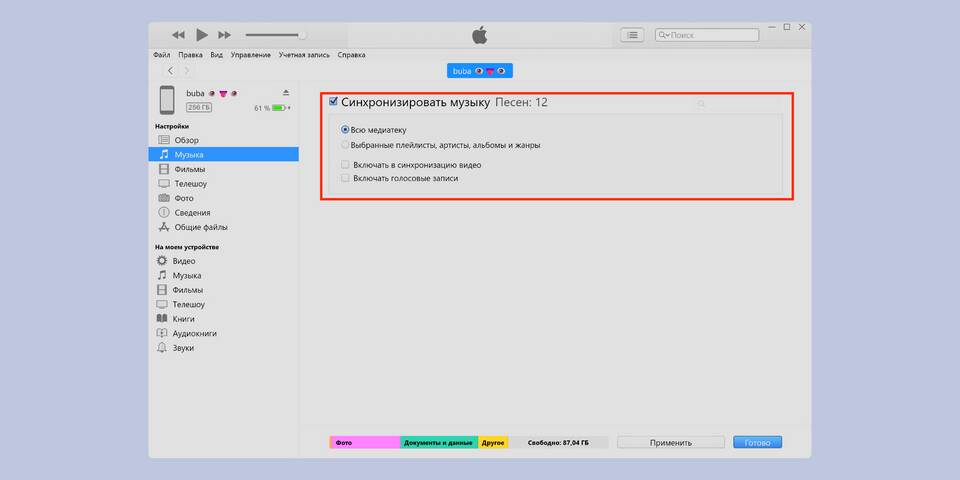Click the Готово button
960x480 pixels.
pyautogui.click(x=757, y=442)
